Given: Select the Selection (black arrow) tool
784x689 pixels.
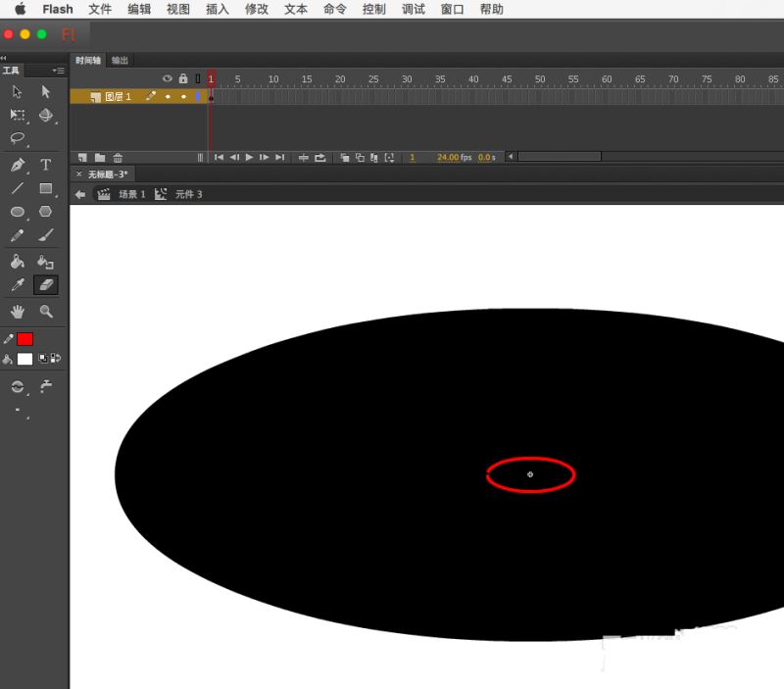Looking at the screenshot, I should 17,91.
